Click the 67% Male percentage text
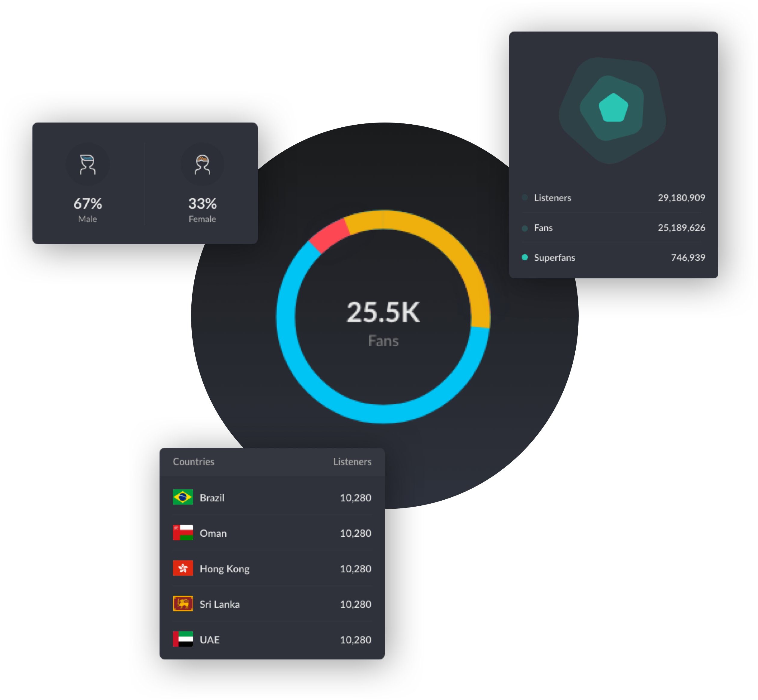The width and height of the screenshot is (758, 700). coord(87,204)
